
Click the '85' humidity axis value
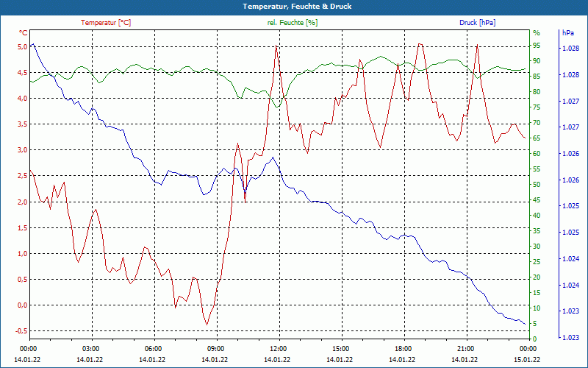point(537,77)
